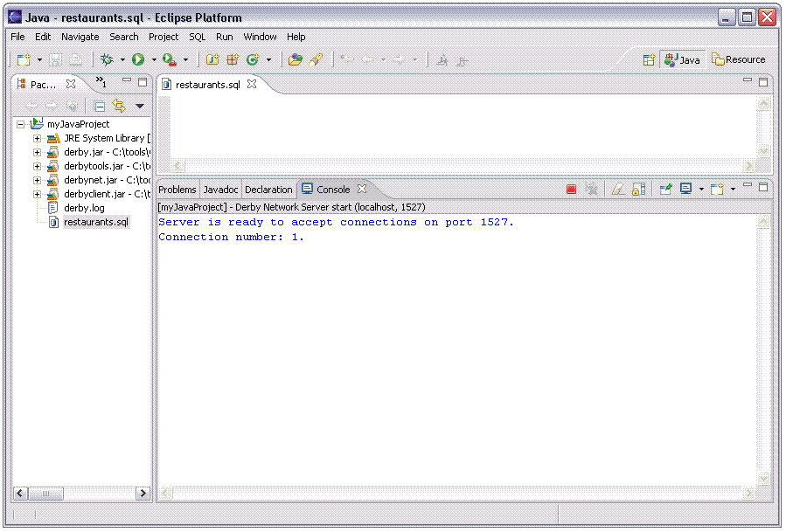Switch to the Resource perspective

coord(739,60)
